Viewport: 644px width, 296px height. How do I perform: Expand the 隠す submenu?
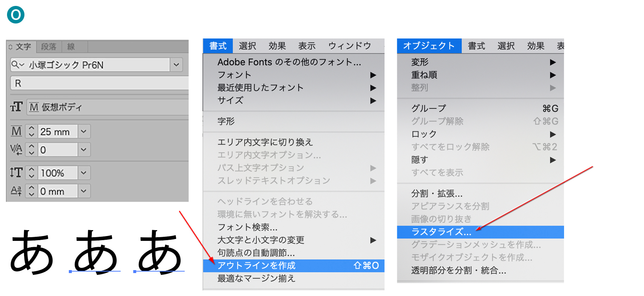(x=480, y=160)
